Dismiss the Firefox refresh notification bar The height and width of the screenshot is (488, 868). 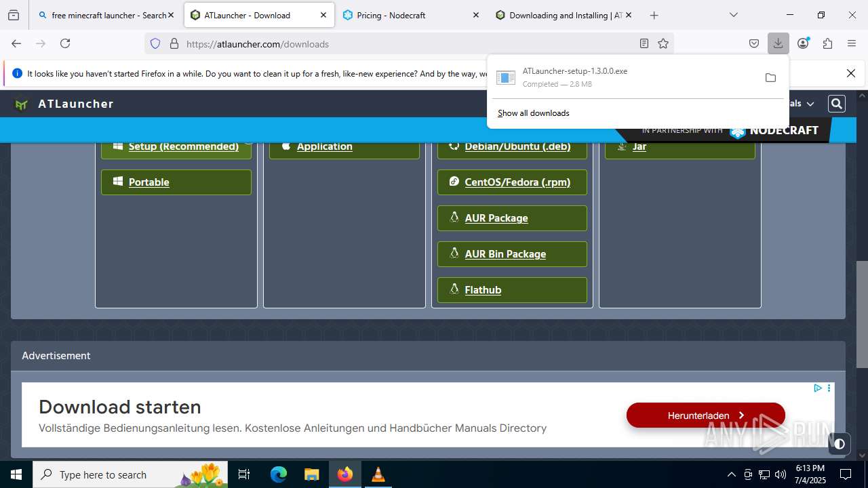(x=851, y=73)
